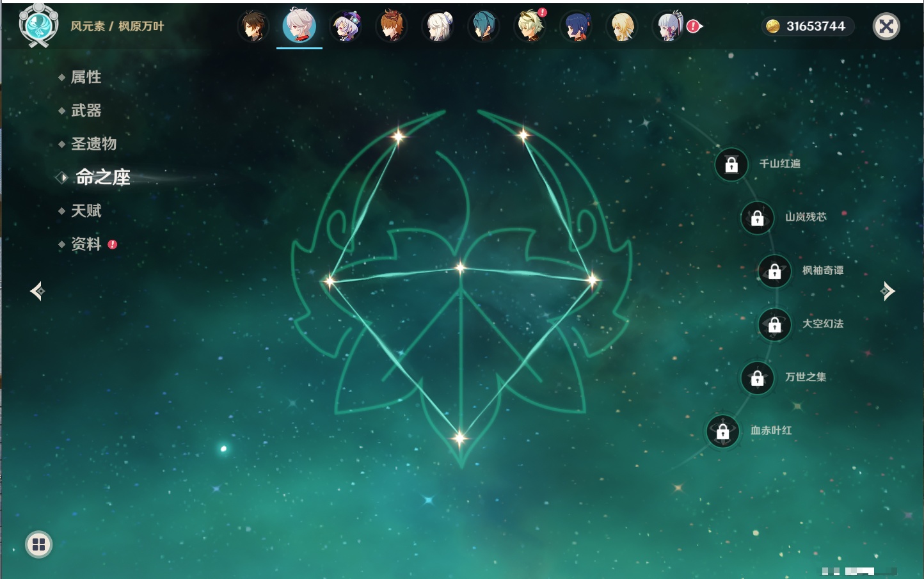Select the pale-blond goggles character avatar
Screen dimensions: 924x579
530,26
